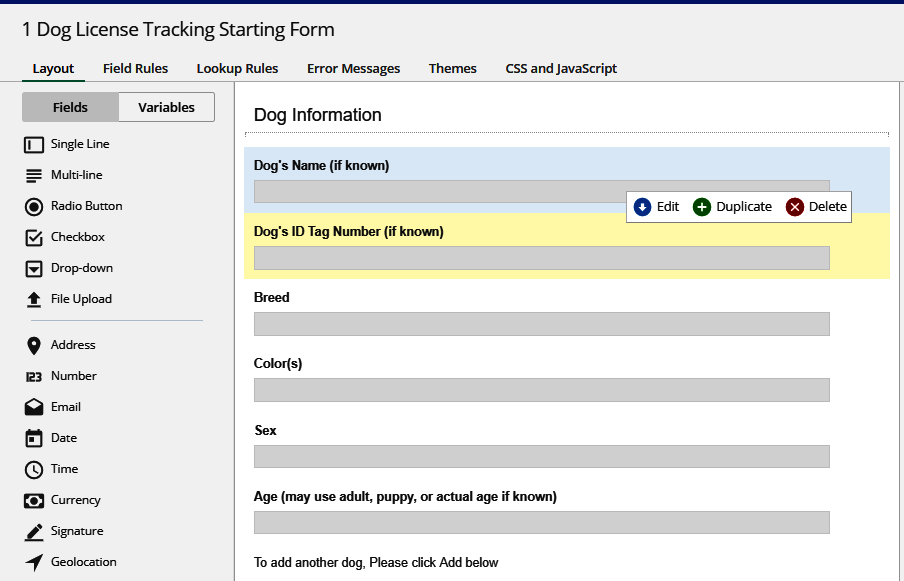Delete the selected form field
The width and height of the screenshot is (904, 581).
(x=817, y=207)
